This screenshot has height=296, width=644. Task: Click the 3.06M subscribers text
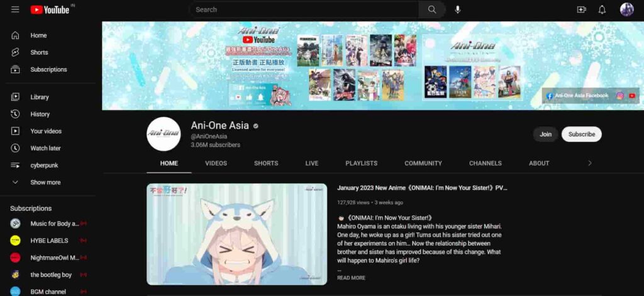(216, 145)
